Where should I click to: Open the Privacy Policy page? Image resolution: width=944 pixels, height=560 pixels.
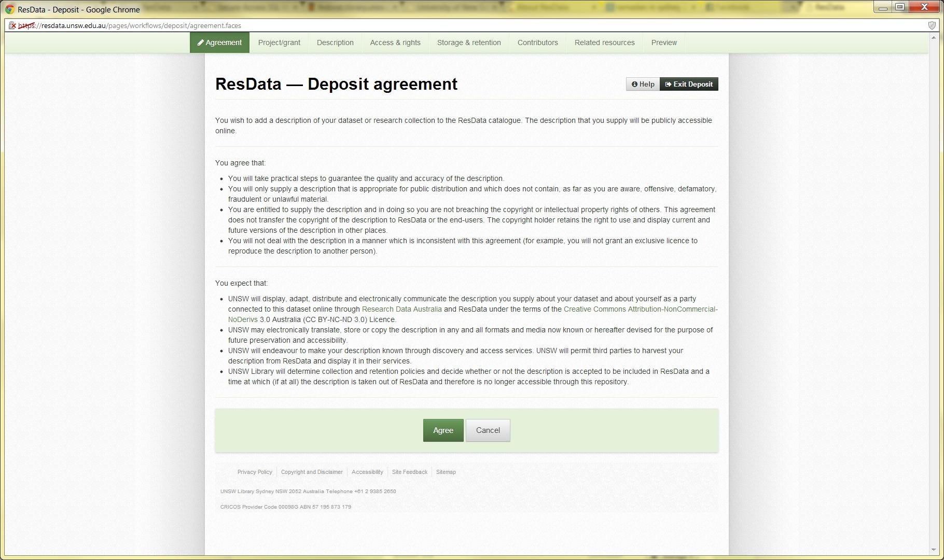(x=255, y=472)
